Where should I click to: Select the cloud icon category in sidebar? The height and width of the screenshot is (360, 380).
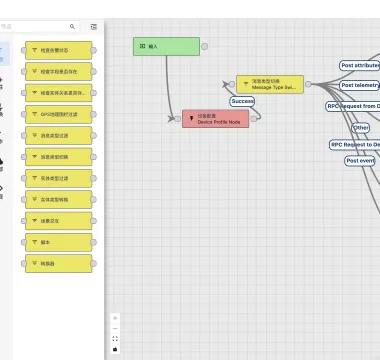click(x=1, y=162)
